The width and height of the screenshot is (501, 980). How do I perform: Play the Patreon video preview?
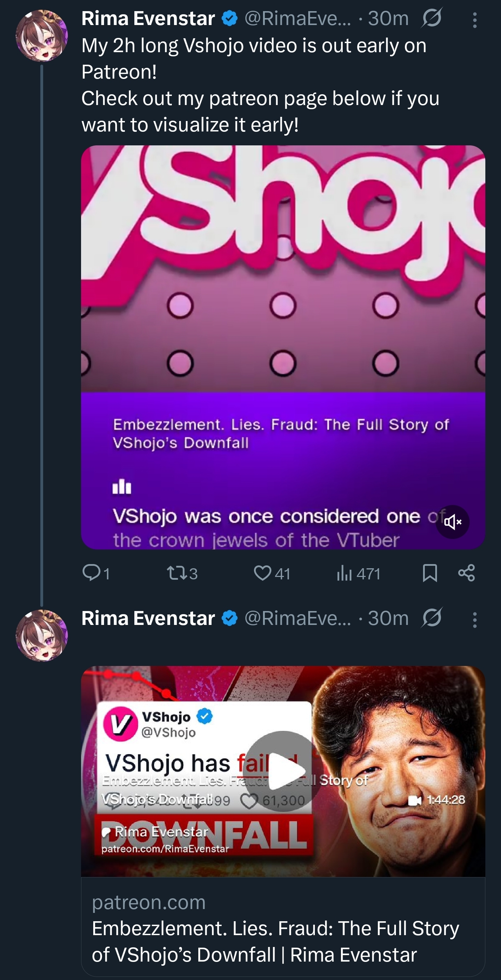tap(283, 771)
